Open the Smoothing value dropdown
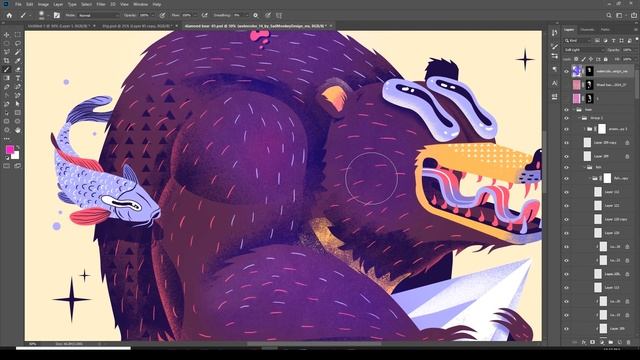 246,16
